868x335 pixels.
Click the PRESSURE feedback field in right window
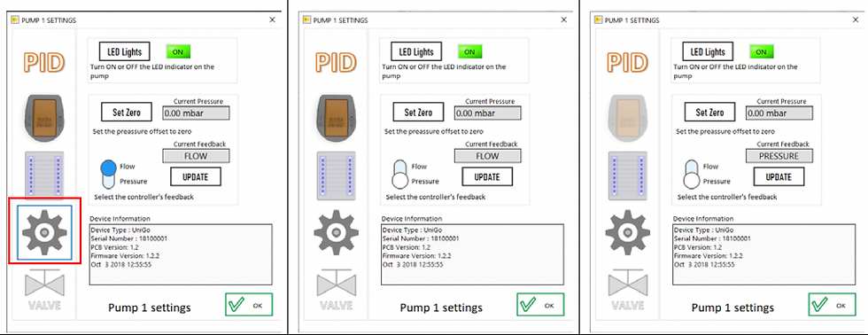[779, 156]
